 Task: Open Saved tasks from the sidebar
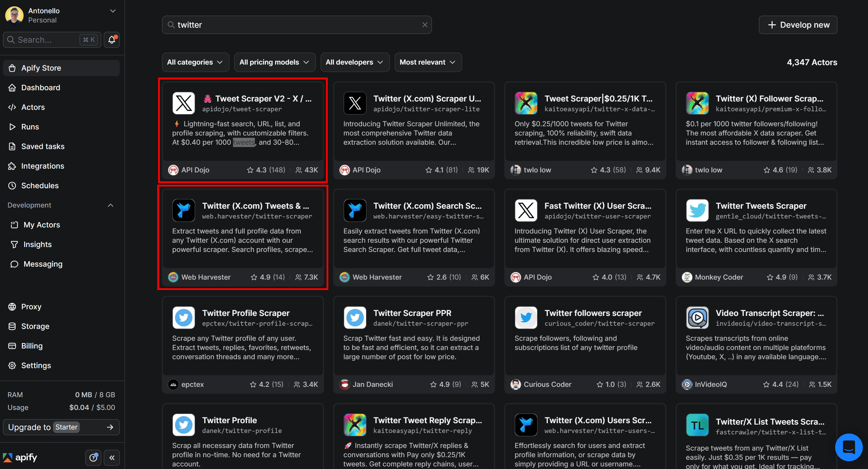point(43,146)
